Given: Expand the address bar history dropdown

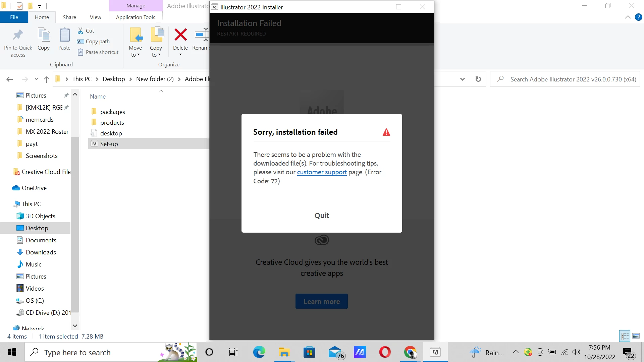Looking at the screenshot, I should tap(463, 79).
